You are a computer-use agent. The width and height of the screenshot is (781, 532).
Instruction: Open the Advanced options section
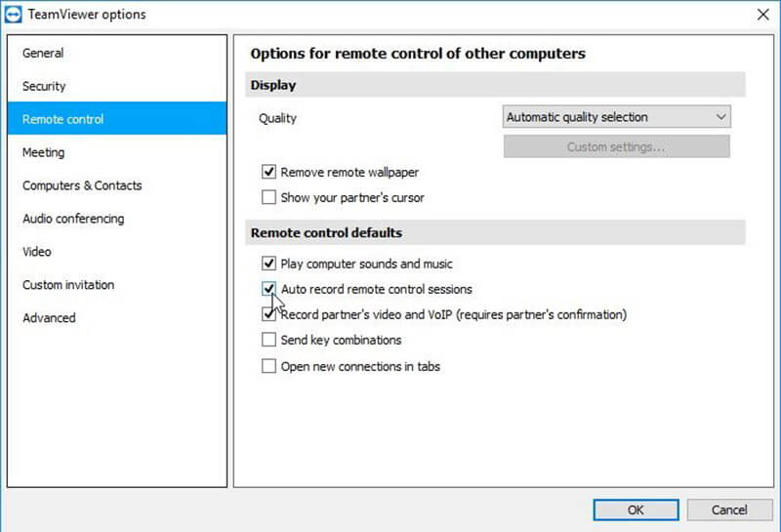pos(49,318)
